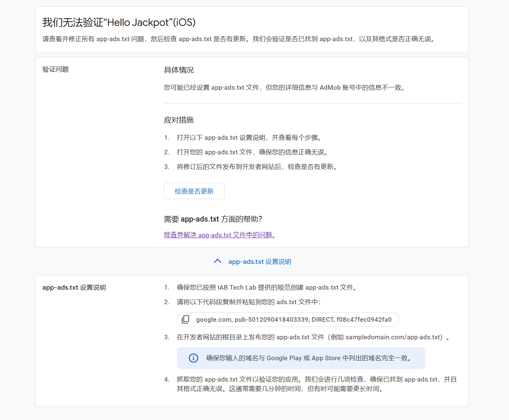Collapse section using the chevron-up arrow icon
The image size is (509, 420).
point(218,261)
